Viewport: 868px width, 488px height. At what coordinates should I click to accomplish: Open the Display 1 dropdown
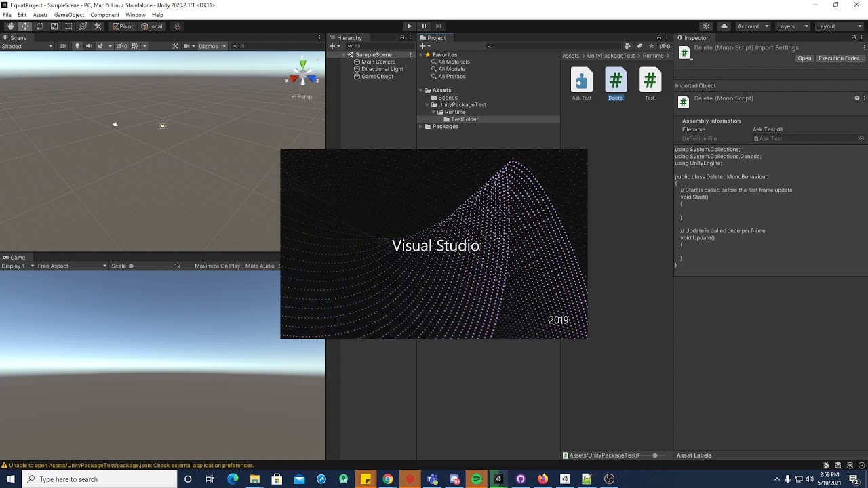click(18, 266)
